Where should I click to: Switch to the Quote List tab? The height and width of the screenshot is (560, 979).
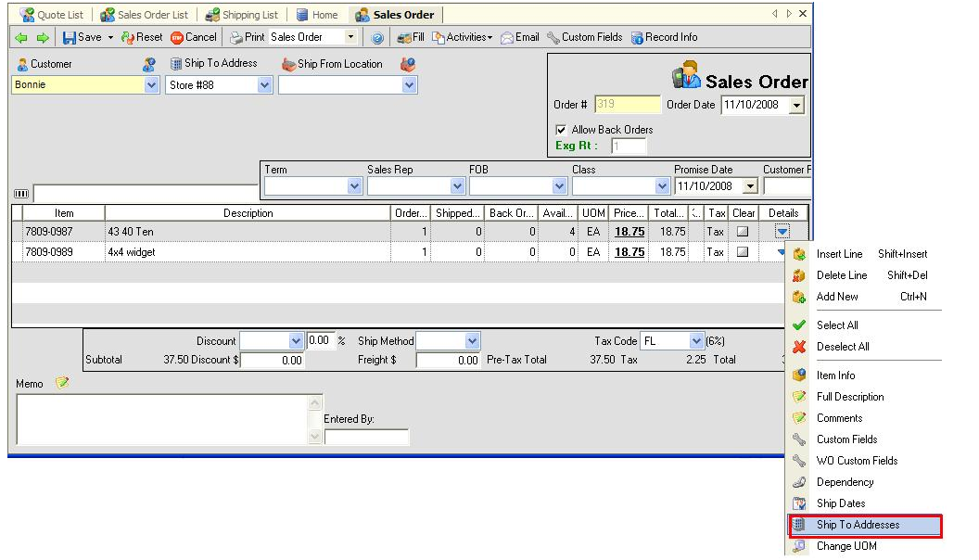(51, 14)
